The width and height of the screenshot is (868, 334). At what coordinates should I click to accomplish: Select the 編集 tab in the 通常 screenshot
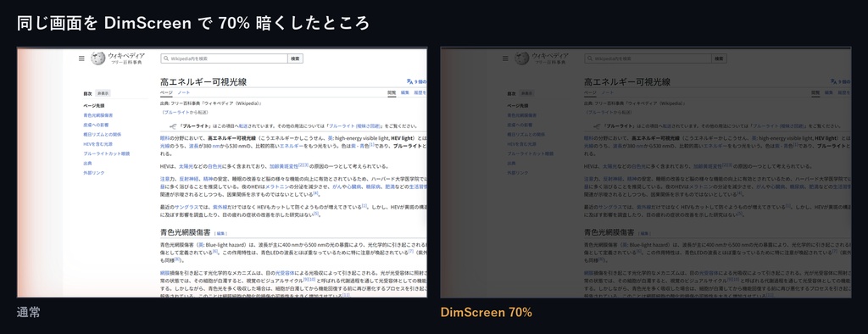pyautogui.click(x=405, y=92)
